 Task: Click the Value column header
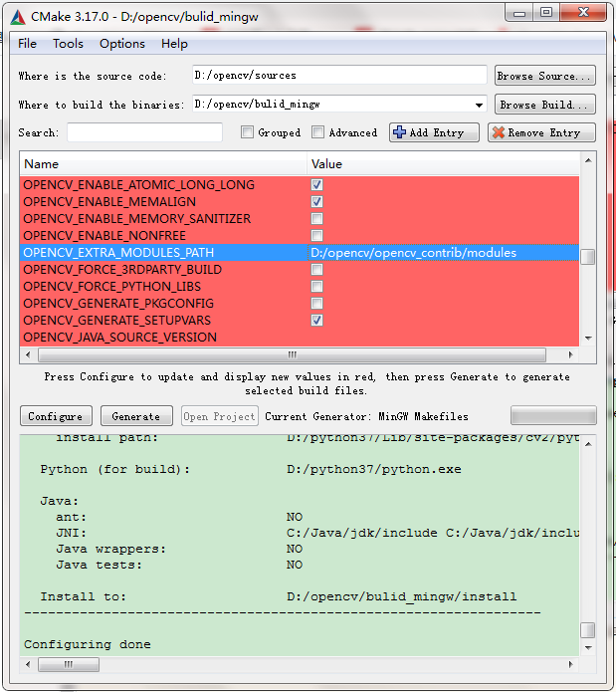pos(443,163)
